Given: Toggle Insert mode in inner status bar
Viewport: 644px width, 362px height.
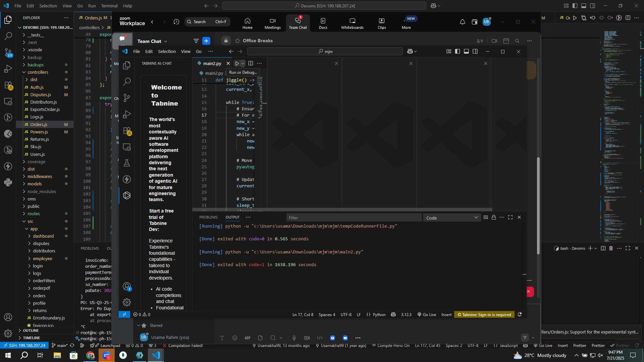Looking at the screenshot, I should pos(446,315).
